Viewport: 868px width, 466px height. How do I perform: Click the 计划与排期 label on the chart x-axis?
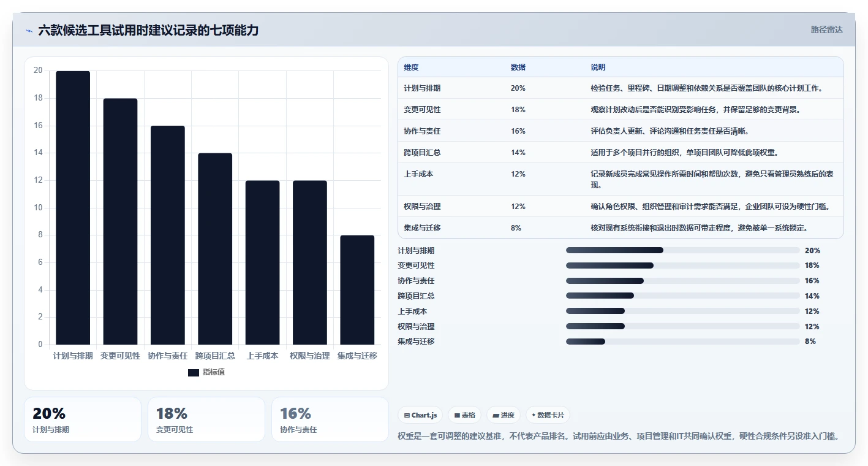coord(73,356)
